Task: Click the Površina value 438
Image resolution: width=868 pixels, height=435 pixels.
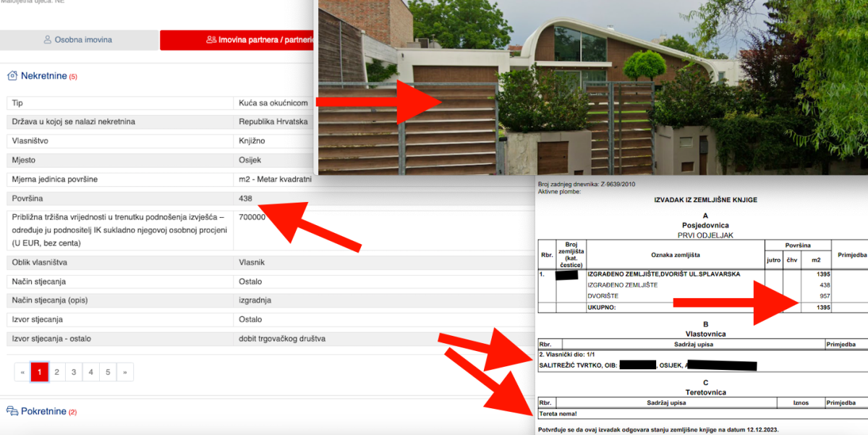Action: pos(246,198)
